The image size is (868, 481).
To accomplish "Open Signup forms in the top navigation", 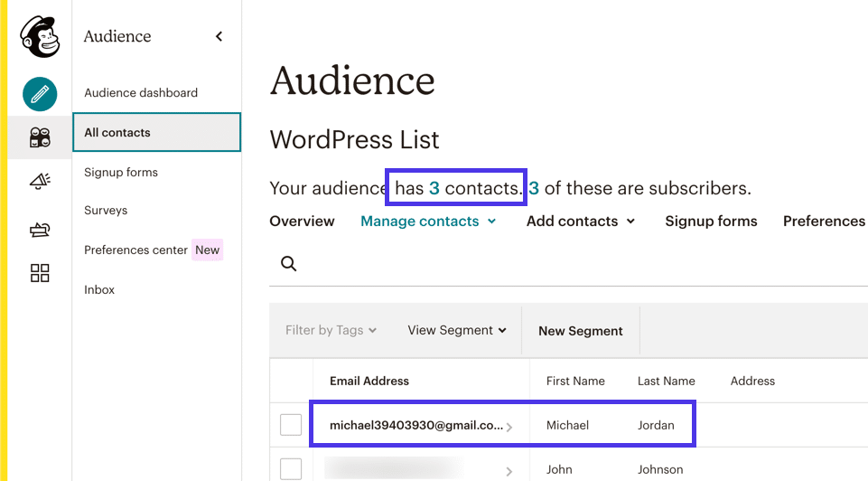I will point(711,222).
